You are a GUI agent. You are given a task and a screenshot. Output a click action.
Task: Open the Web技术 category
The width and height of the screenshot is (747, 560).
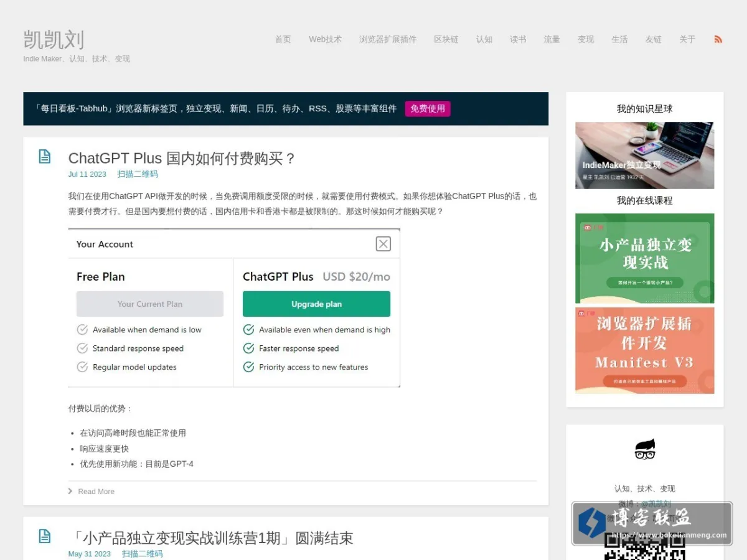tap(325, 39)
